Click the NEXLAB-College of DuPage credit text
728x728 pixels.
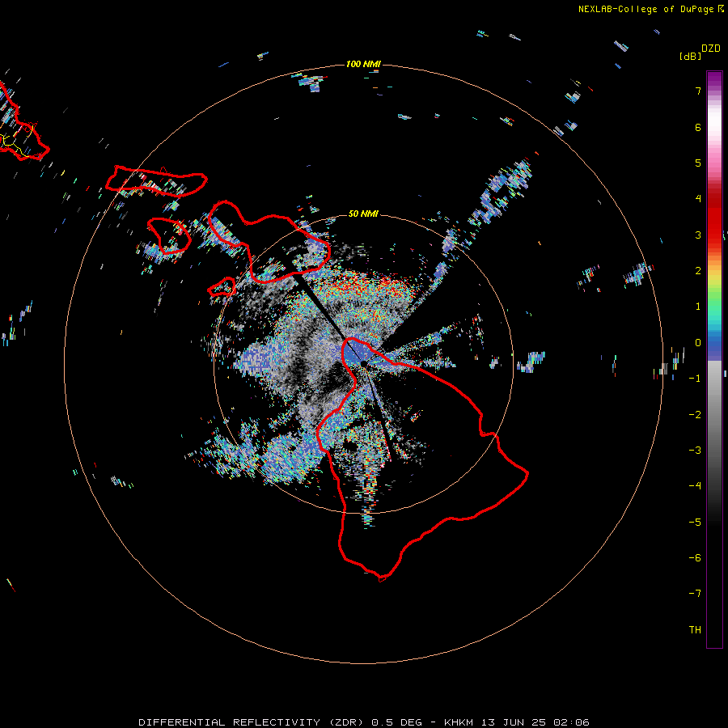tap(645, 9)
